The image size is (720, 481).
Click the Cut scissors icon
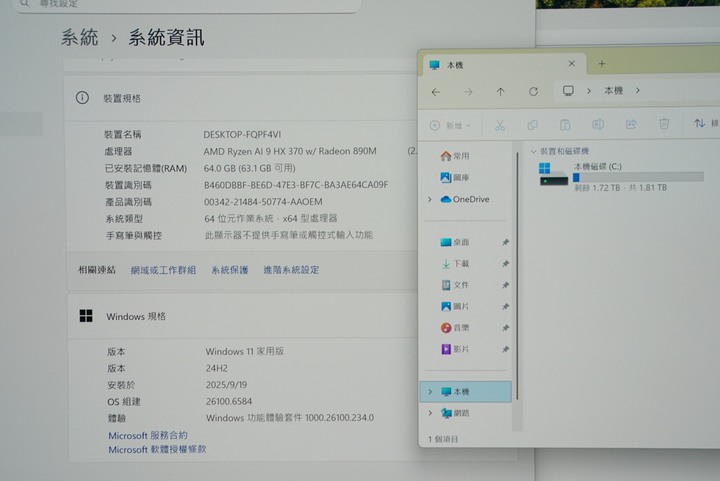[500, 125]
